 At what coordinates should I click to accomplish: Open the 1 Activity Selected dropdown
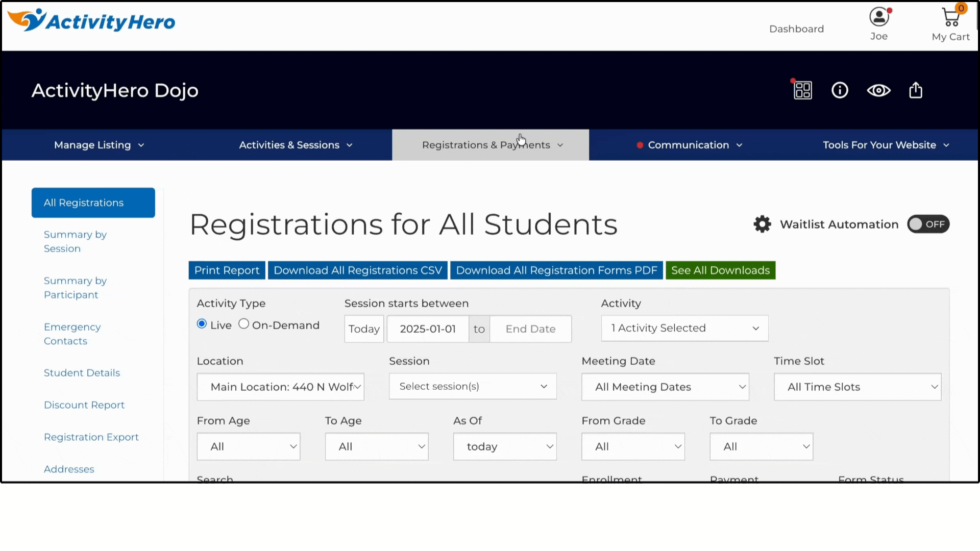pos(684,328)
